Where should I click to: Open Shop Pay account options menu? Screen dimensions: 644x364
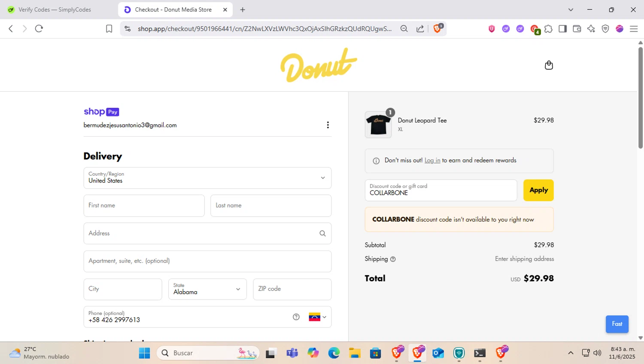click(328, 125)
